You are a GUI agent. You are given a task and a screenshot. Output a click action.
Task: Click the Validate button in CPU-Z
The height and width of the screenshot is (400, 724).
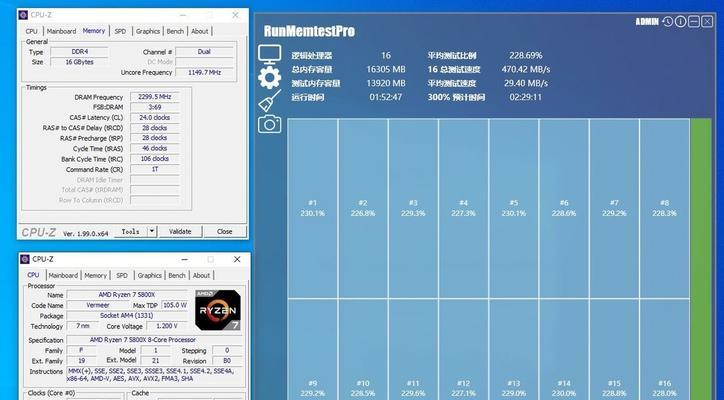[180, 231]
